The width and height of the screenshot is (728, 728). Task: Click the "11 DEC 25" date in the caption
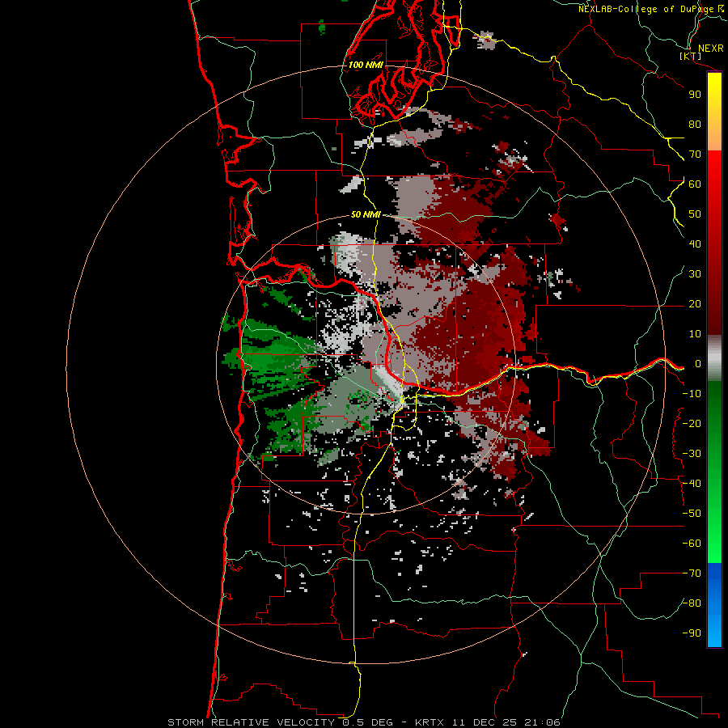(485, 722)
